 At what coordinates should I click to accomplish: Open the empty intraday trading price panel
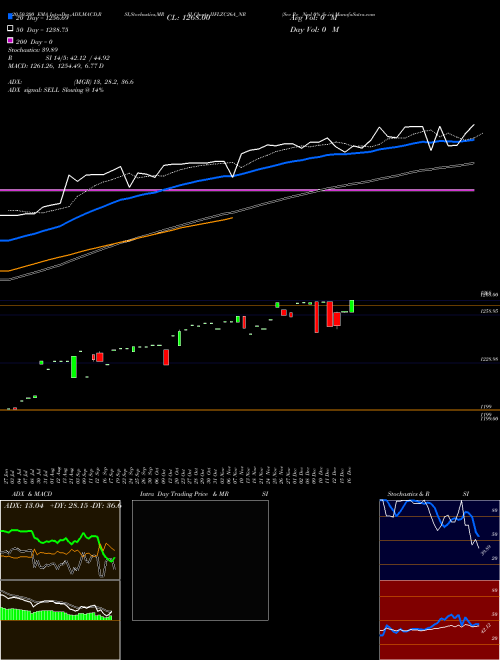[200, 560]
